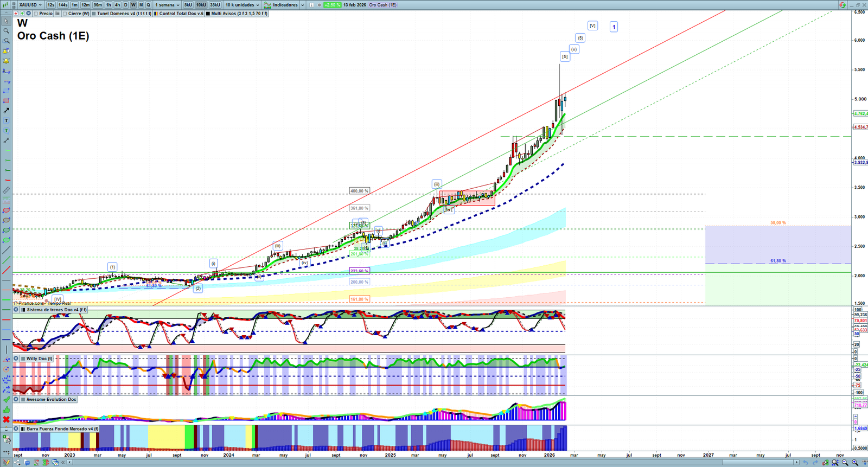Open the 10 k unidades dropdown
This screenshot has width=868, height=467.
242,5
